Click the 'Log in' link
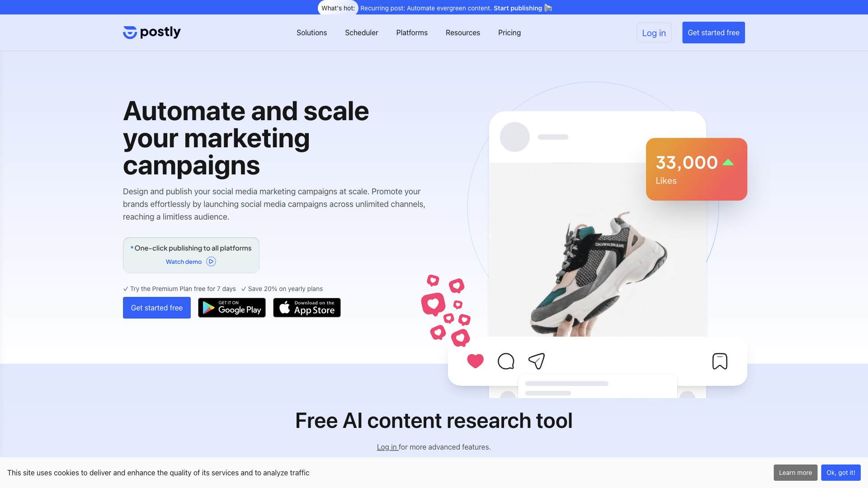Image resolution: width=868 pixels, height=488 pixels. (x=654, y=33)
